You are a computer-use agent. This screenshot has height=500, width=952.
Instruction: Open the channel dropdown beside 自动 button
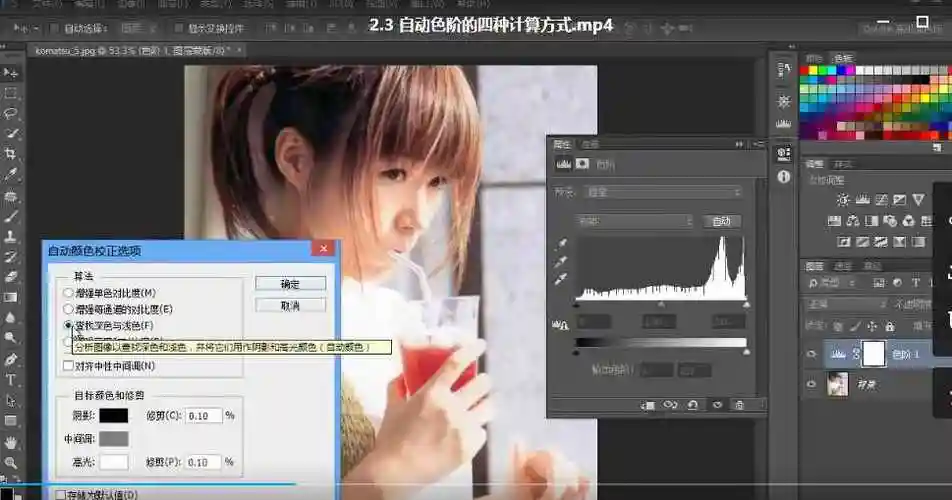634,221
